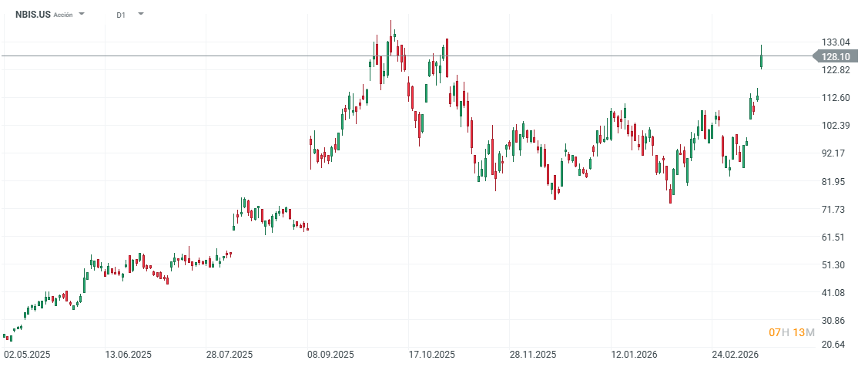Expand the NBIS.US symbol dropdown arrow

pyautogui.click(x=82, y=15)
